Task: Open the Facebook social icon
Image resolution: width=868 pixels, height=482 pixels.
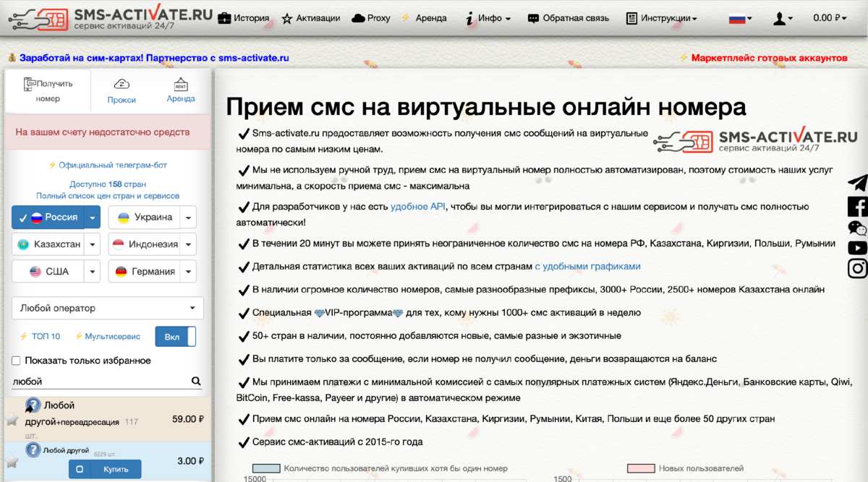Action: click(857, 206)
